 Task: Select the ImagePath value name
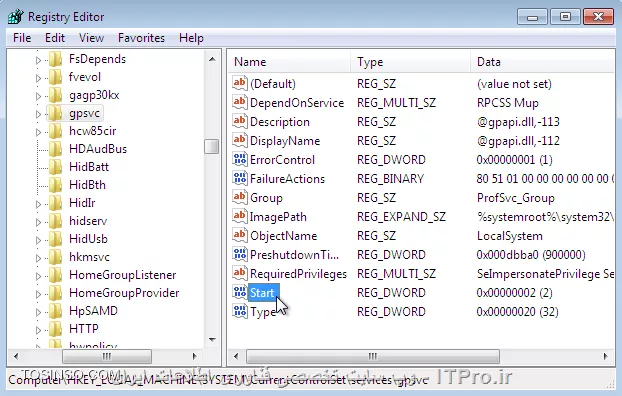pos(278,217)
